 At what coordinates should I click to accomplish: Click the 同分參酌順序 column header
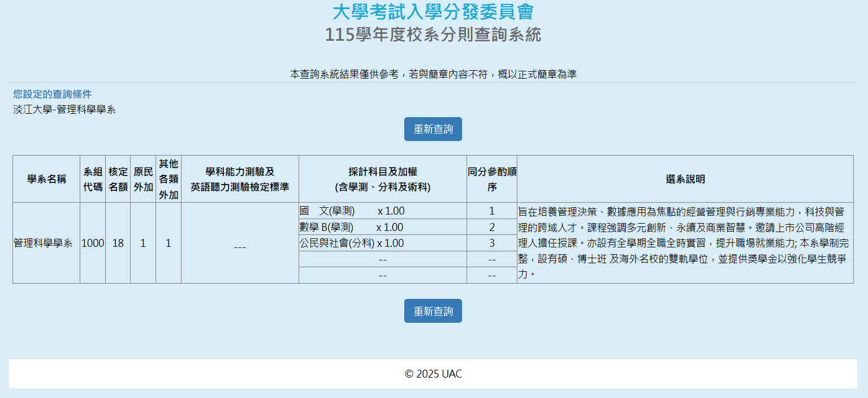point(491,179)
